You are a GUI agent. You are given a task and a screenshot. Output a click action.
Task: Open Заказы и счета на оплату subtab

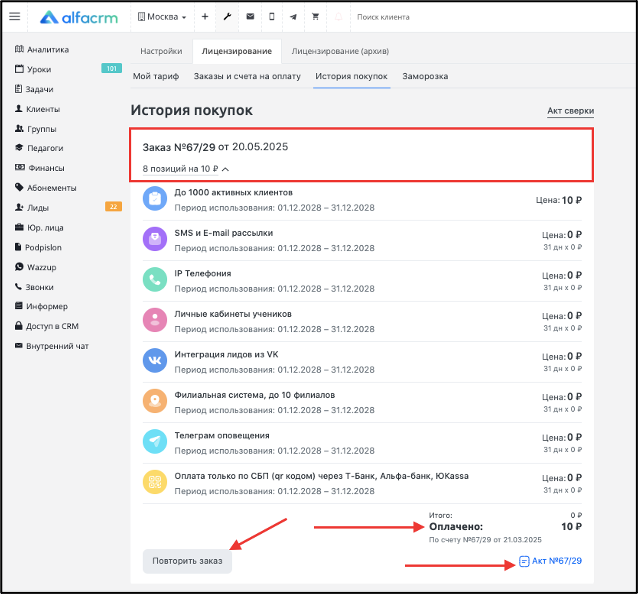coord(247,76)
